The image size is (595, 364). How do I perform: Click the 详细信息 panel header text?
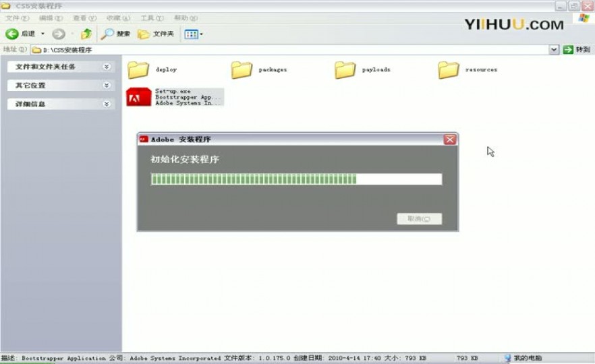(x=30, y=104)
